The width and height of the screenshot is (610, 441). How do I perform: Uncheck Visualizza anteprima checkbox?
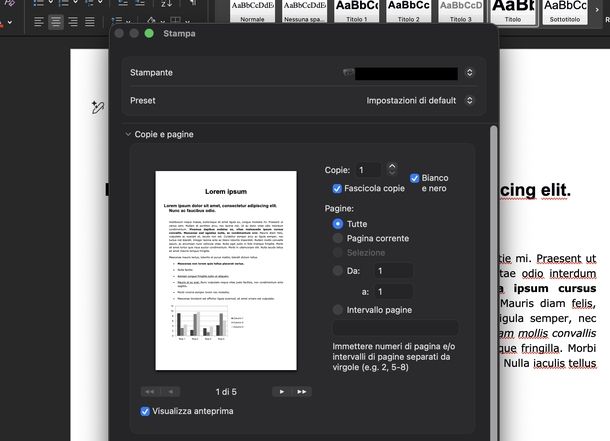point(145,411)
